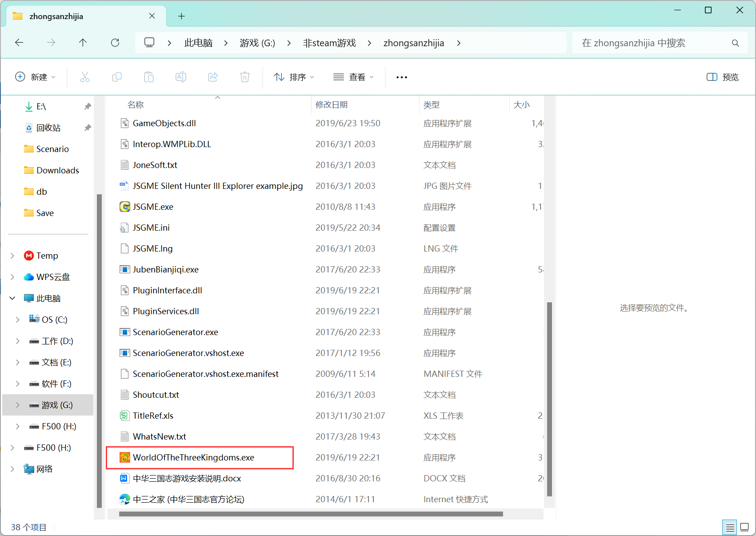Screen dimensions: 756x536
Task: Click 游戏 (G:) in the address breadcrumb
Action: (257, 43)
